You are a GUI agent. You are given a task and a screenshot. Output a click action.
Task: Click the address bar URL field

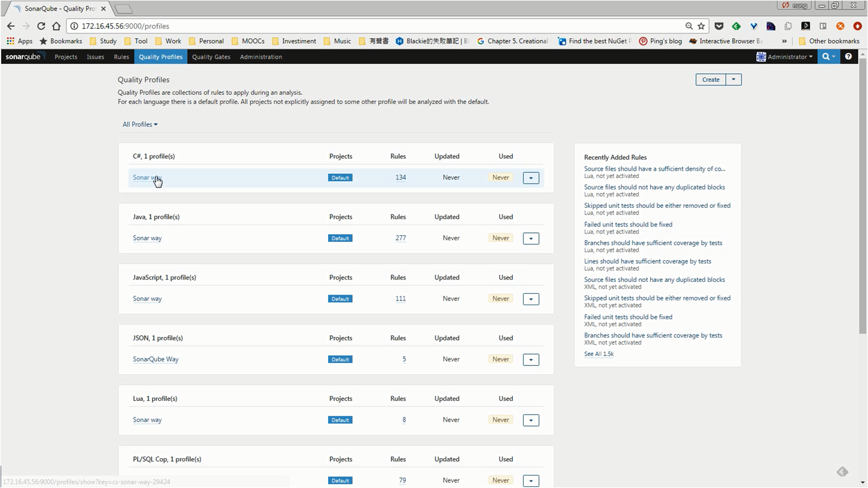(x=377, y=26)
